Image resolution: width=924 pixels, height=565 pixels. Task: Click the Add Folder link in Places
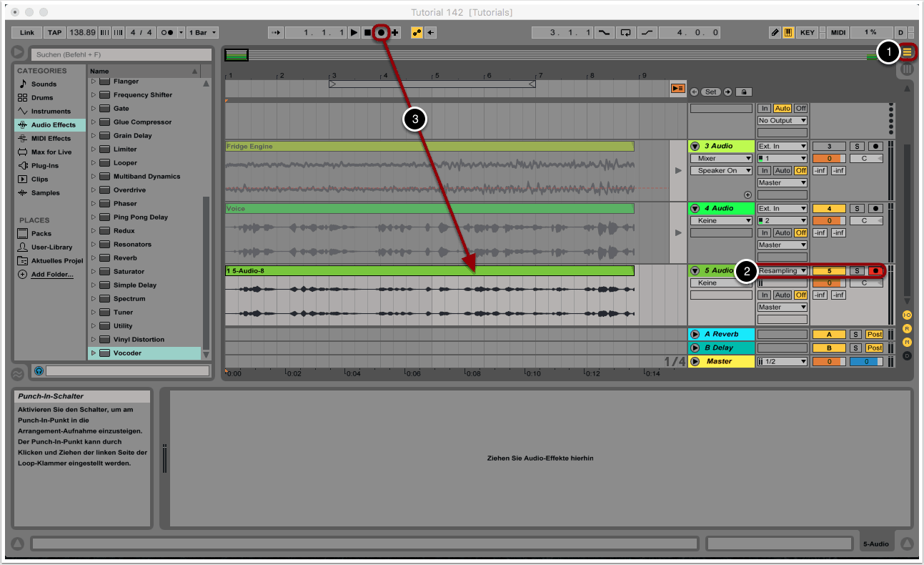click(x=51, y=275)
